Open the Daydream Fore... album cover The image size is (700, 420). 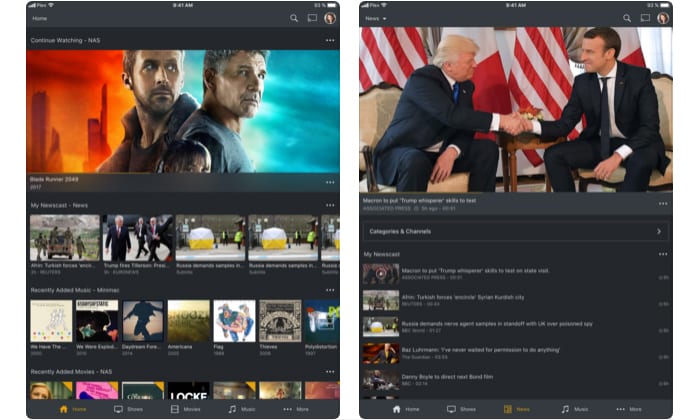click(x=143, y=321)
